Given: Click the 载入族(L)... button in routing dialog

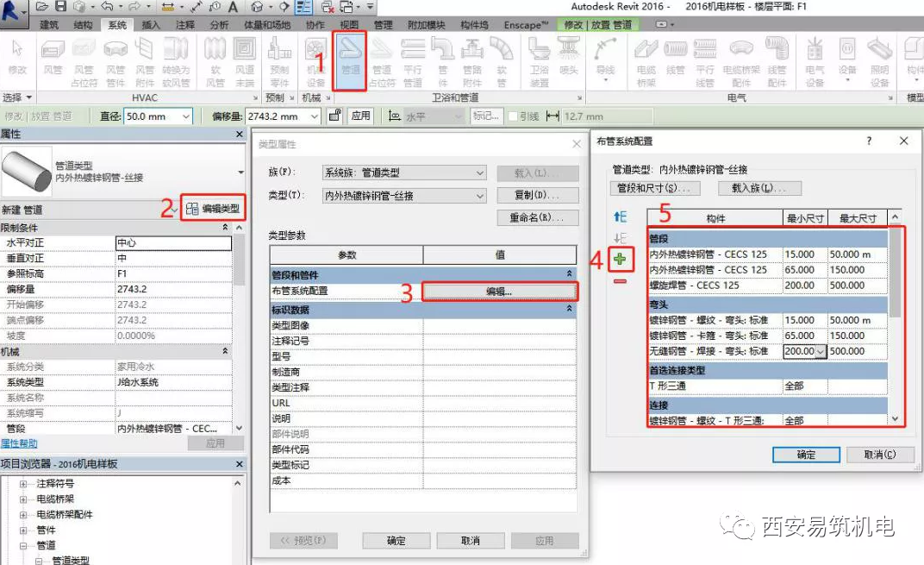Looking at the screenshot, I should click(759, 188).
